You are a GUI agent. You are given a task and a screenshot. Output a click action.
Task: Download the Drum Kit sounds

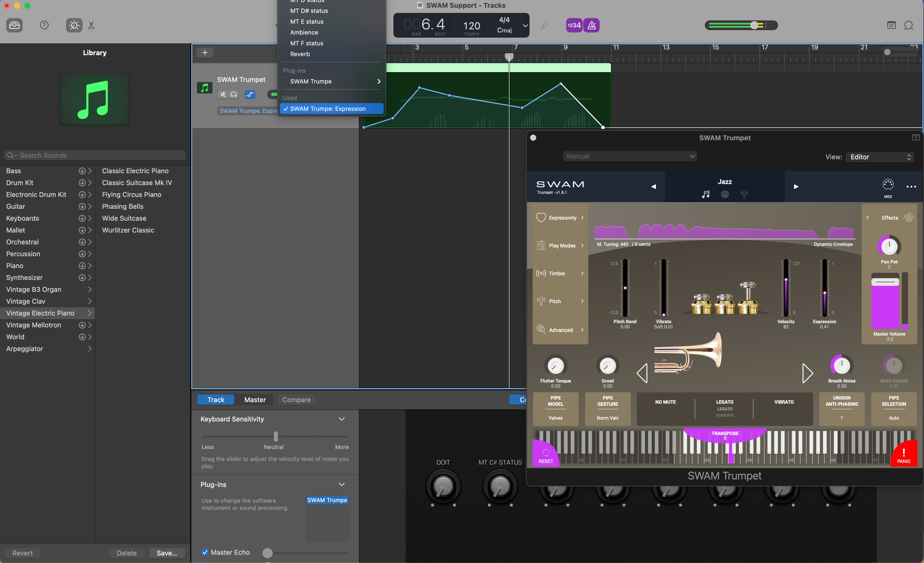82,183
